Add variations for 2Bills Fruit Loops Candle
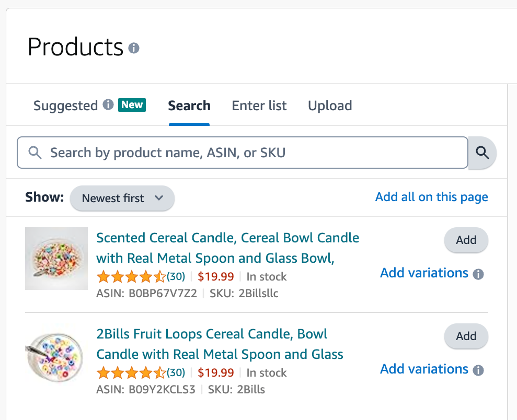Image resolution: width=517 pixels, height=420 pixels. click(424, 369)
